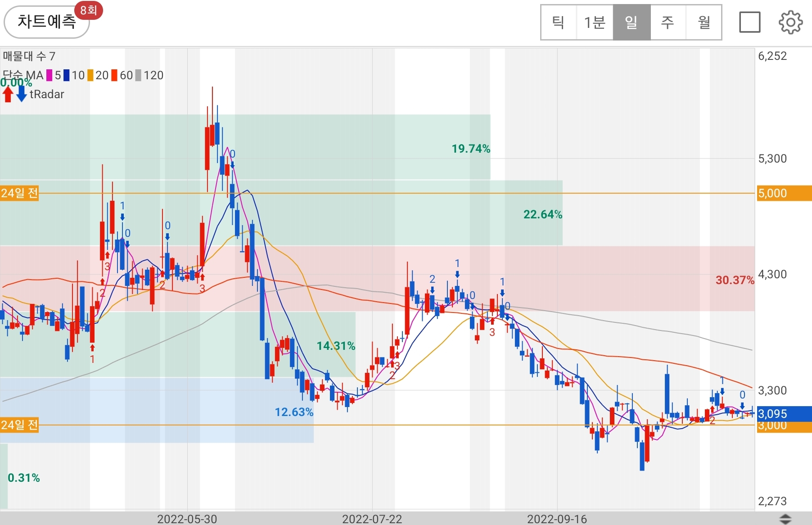The image size is (812, 525).
Task: Click the 30.37% volume profile label
Action: coord(735,280)
